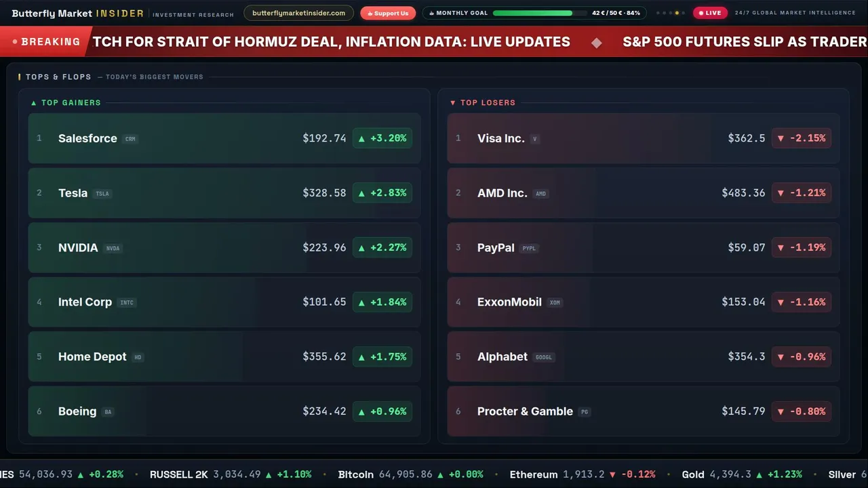Click the $192.74 Salesforce price

click(324, 138)
